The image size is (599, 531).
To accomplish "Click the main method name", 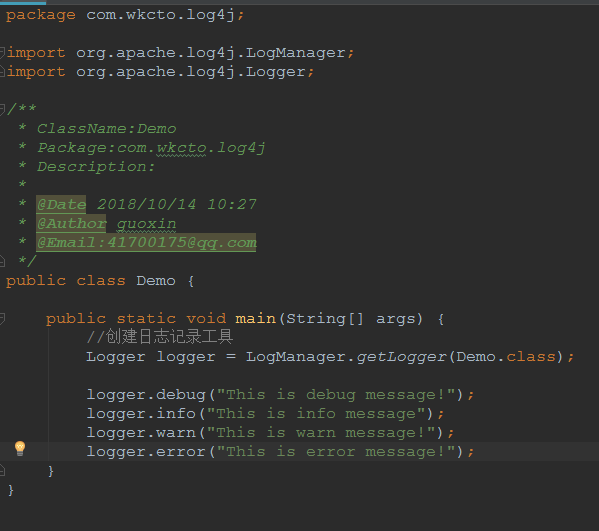I will coord(255,319).
